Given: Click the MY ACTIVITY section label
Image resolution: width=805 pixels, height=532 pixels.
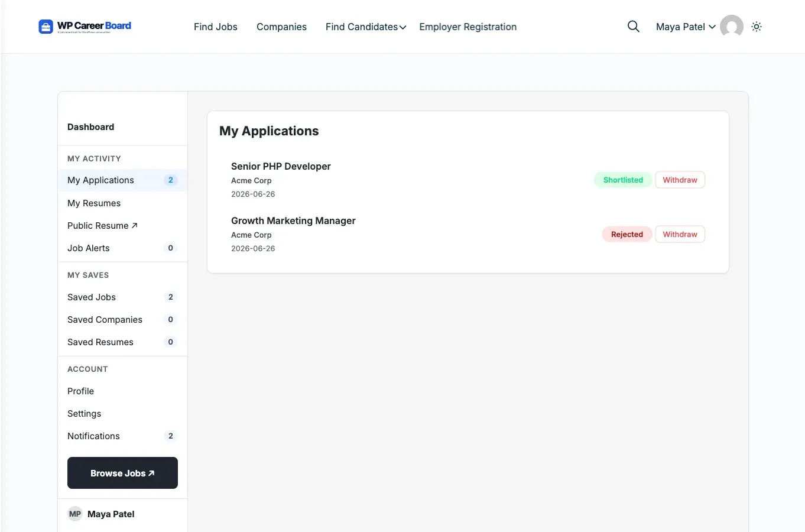Looking at the screenshot, I should coord(94,158).
